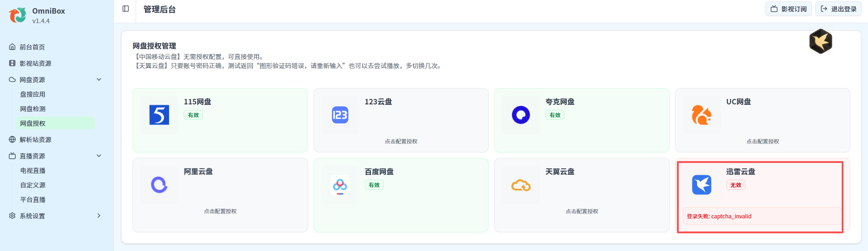The width and height of the screenshot is (868, 251).
Task: Click the 阿里云盘 card title
Action: 198,172
